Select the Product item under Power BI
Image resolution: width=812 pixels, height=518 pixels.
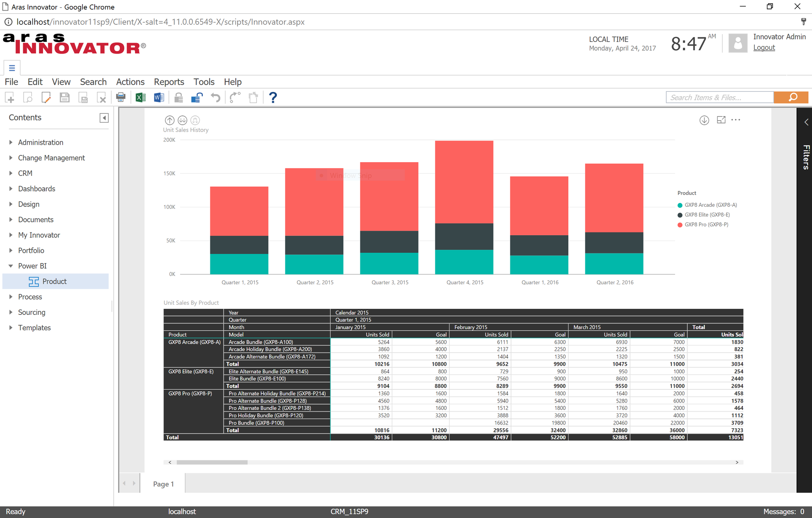(x=54, y=282)
